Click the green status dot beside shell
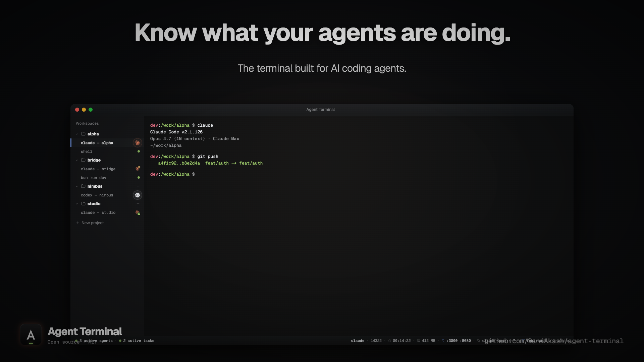The width and height of the screenshot is (644, 362). pyautogui.click(x=139, y=152)
